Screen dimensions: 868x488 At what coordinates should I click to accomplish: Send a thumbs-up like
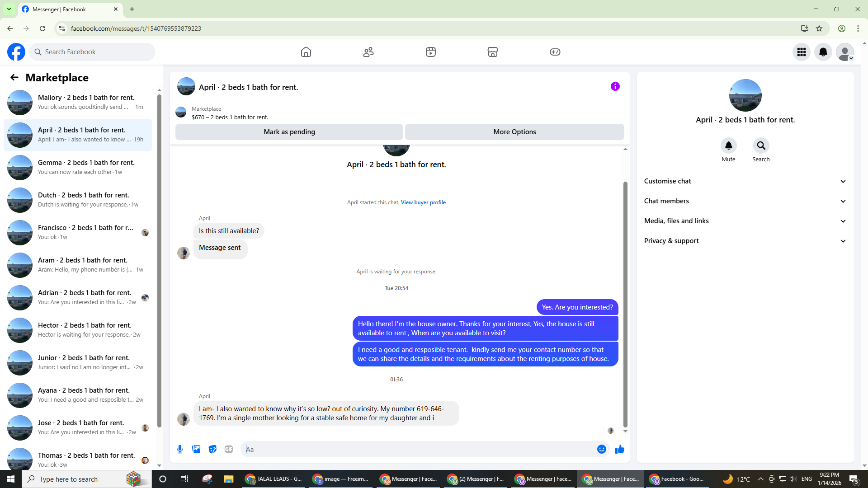click(x=619, y=449)
